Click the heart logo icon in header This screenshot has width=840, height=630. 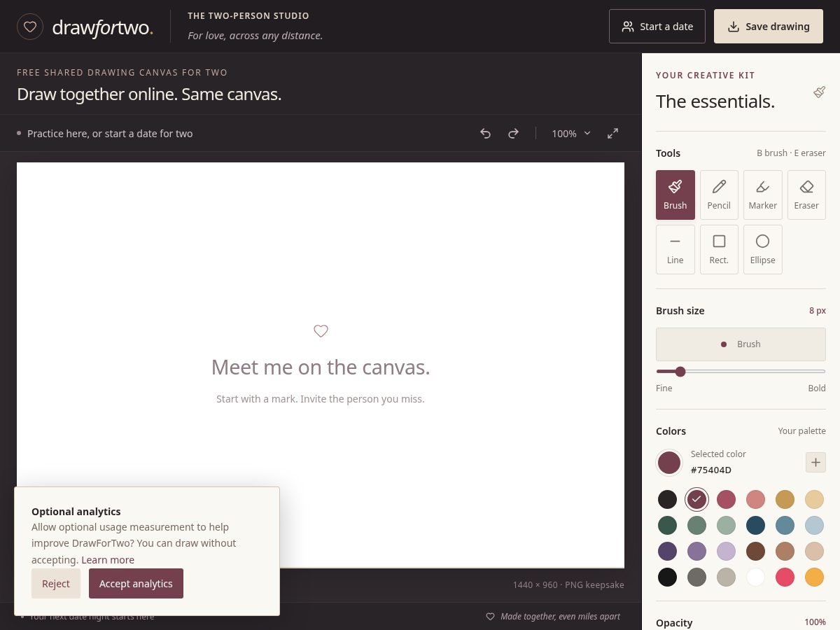point(29,27)
